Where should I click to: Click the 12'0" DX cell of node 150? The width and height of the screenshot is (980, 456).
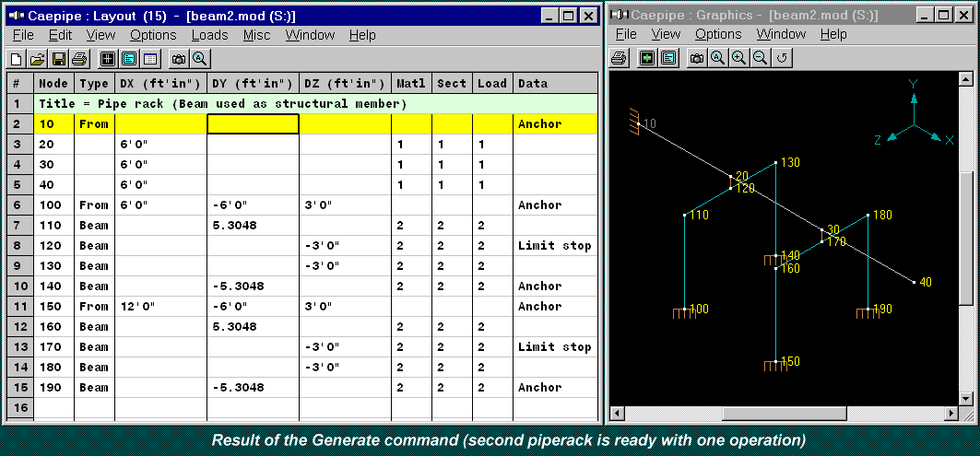pyautogui.click(x=160, y=306)
